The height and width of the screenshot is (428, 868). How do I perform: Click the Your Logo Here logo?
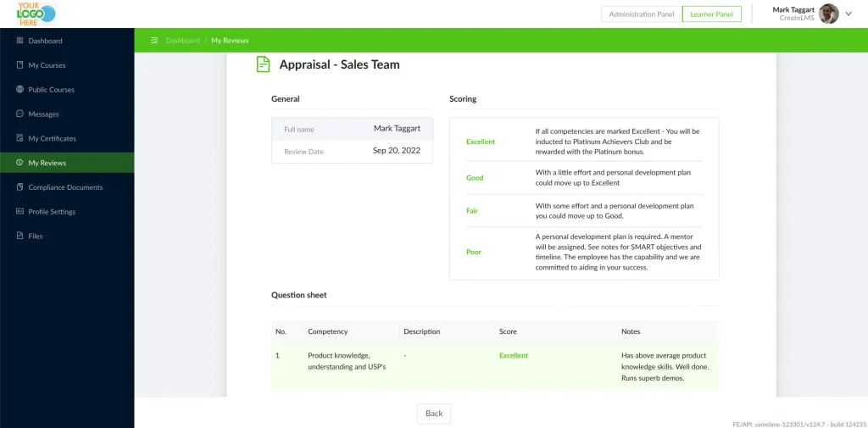36,14
